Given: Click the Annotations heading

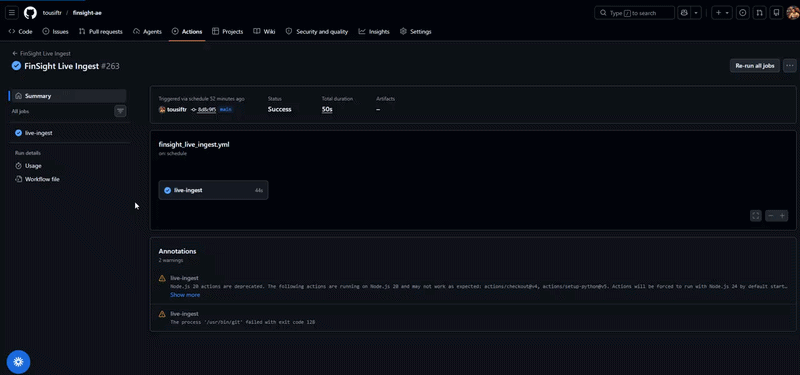Looking at the screenshot, I should [178, 251].
